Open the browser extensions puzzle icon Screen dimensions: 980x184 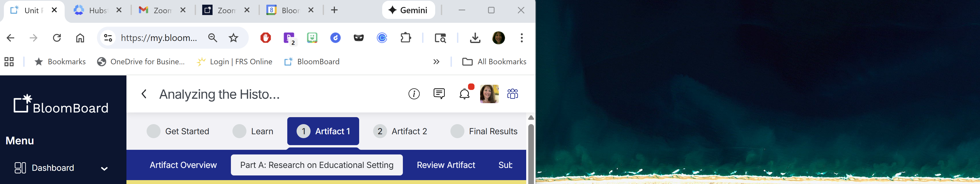pos(405,38)
